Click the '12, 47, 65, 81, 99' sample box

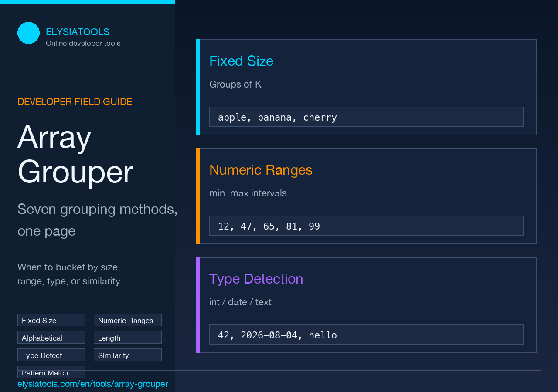[x=366, y=226]
